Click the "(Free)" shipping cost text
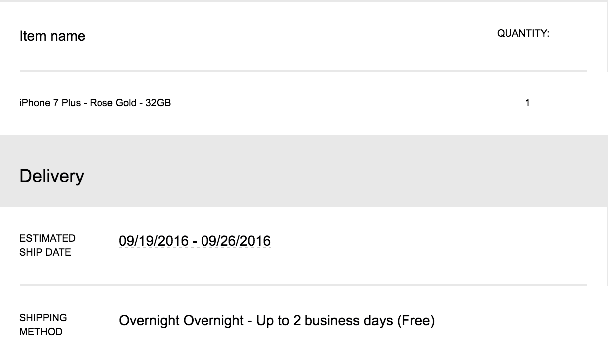The image size is (608, 364). click(x=415, y=321)
